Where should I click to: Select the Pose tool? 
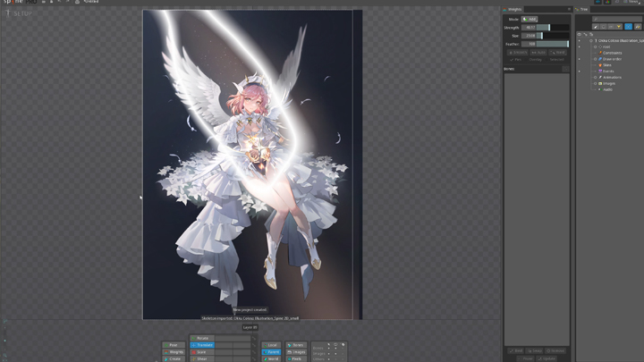pyautogui.click(x=174, y=345)
